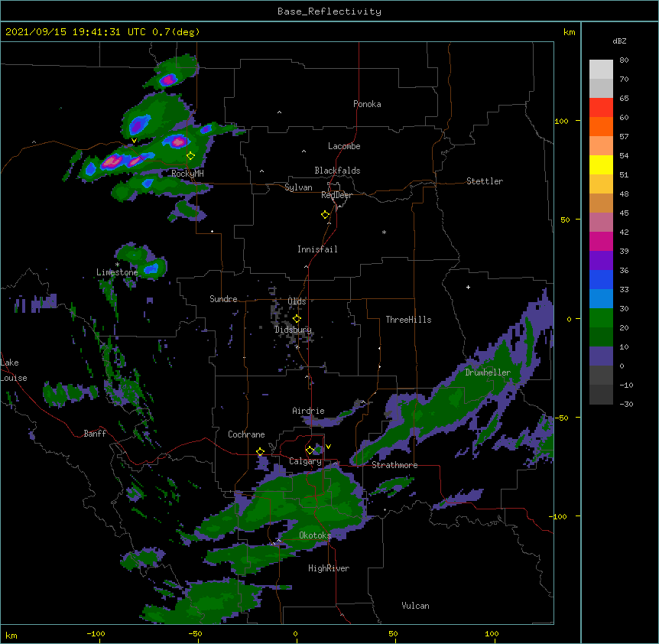Viewport: 659px width, 644px height.
Task: Pick the orange 57-60 dBZ legend swatch
Action: (x=601, y=126)
